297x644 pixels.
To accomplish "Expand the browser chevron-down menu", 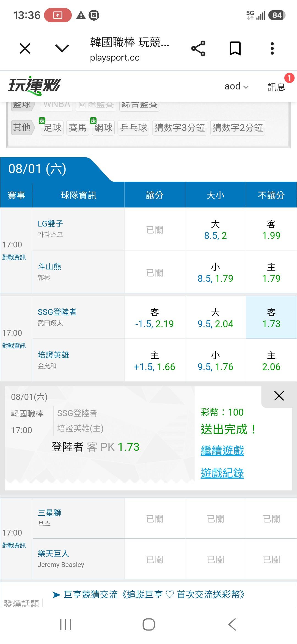I will [x=62, y=49].
